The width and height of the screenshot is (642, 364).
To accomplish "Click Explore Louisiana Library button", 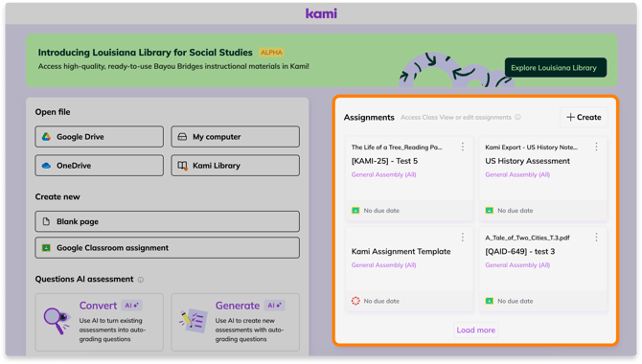I will pyautogui.click(x=556, y=68).
